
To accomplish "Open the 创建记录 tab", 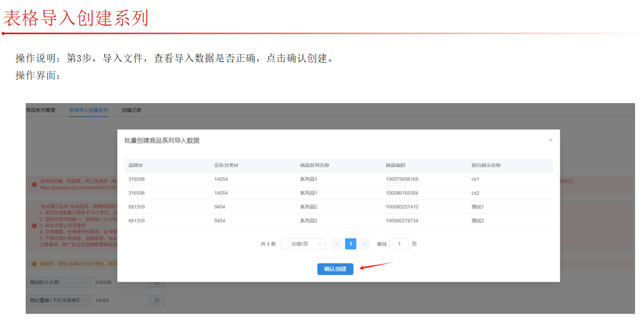I will click(132, 110).
